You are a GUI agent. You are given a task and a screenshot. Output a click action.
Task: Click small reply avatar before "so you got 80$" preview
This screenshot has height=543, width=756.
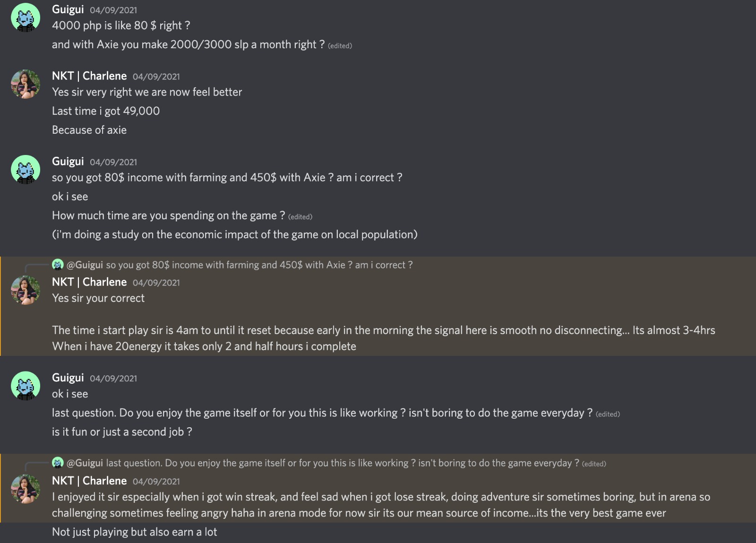[x=58, y=265]
